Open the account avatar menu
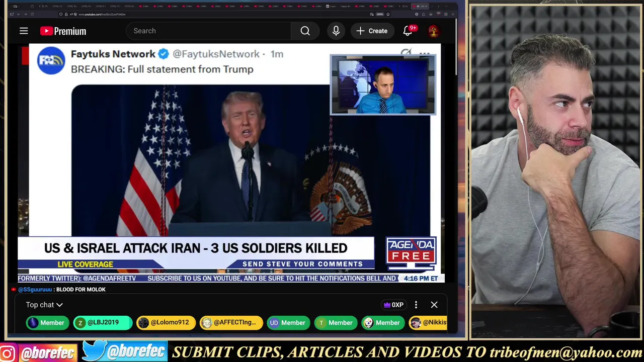This screenshot has width=644, height=362. click(433, 31)
